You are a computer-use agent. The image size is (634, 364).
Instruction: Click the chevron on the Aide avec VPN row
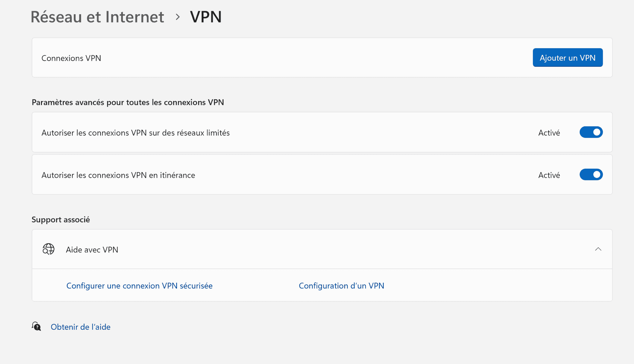point(599,249)
